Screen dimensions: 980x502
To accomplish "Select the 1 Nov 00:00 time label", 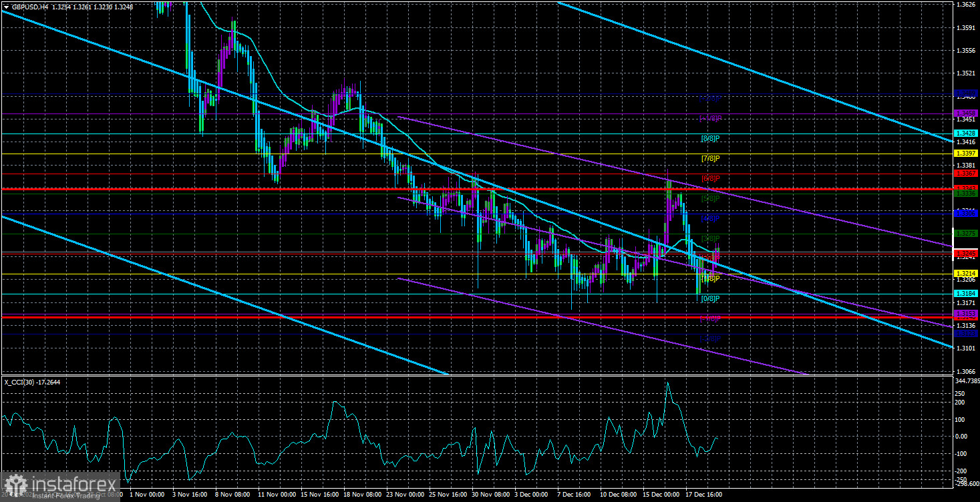I will [x=146, y=495].
